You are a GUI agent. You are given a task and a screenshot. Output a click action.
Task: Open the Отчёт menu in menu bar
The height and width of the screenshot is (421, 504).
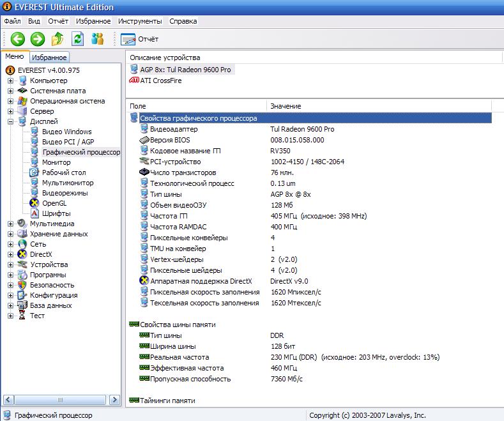point(58,21)
